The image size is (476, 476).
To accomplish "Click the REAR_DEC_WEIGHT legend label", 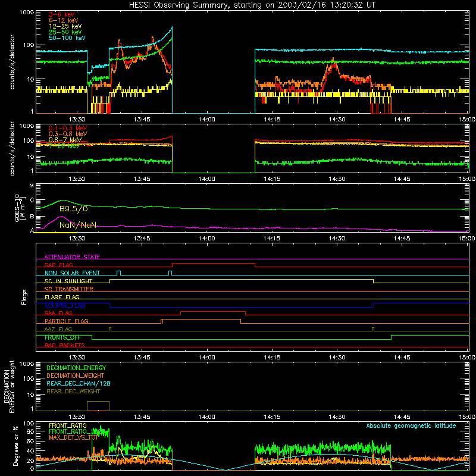I will click(73, 392).
